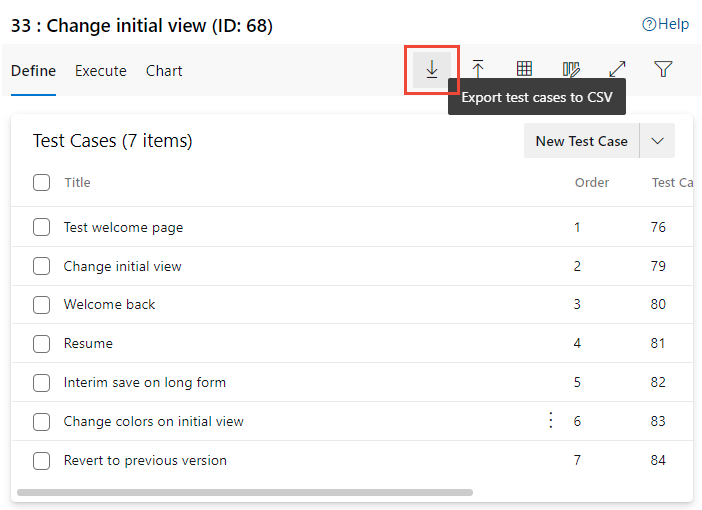Click the Test Case ID column header
This screenshot has height=510, width=702.
click(x=672, y=182)
